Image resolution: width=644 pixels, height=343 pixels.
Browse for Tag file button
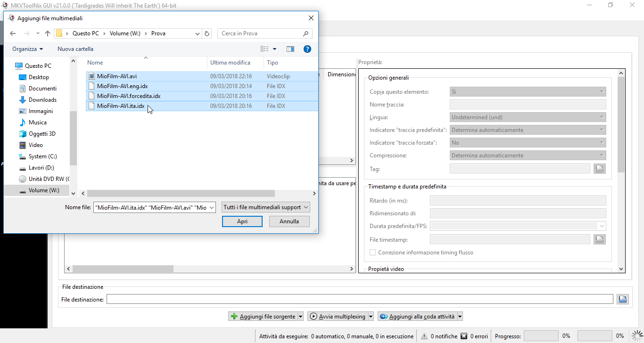(x=599, y=168)
